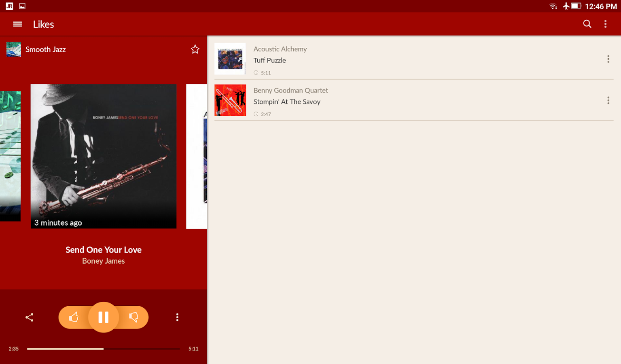This screenshot has height=364, width=621.
Task: Open the 'Likes' section header
Action: pyautogui.click(x=43, y=24)
